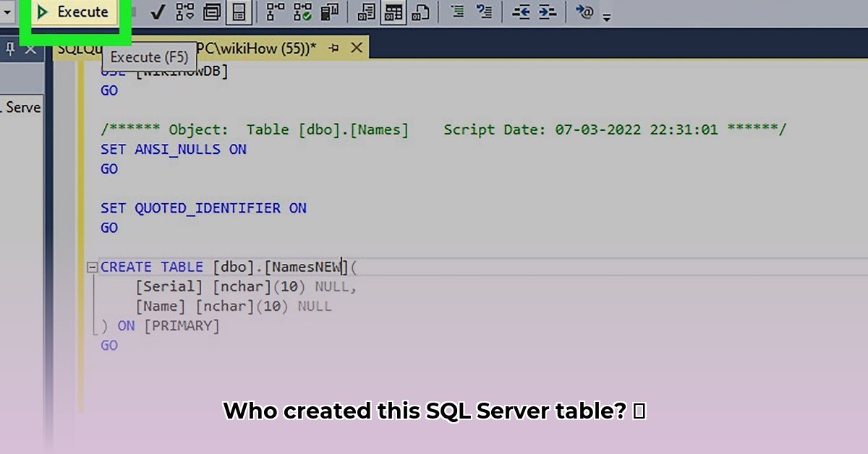This screenshot has height=454, width=868.
Task: Click the SET ANSI_NULLS ON line
Action: pos(174,150)
